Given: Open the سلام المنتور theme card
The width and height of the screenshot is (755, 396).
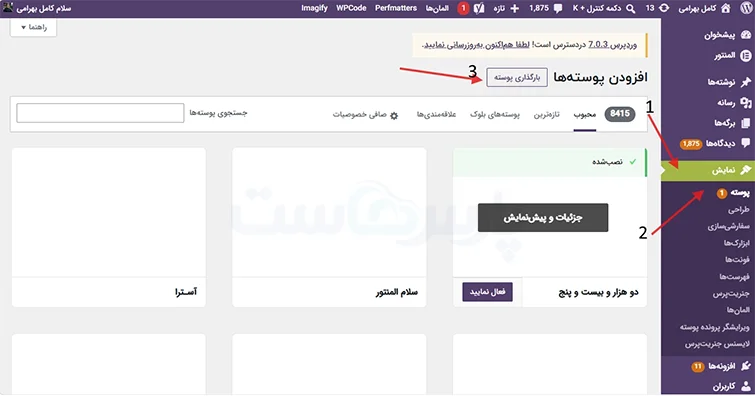Looking at the screenshot, I should pos(329,227).
